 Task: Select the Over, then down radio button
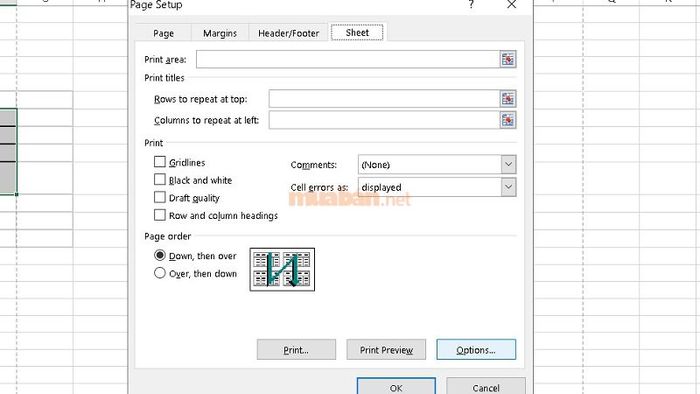160,273
